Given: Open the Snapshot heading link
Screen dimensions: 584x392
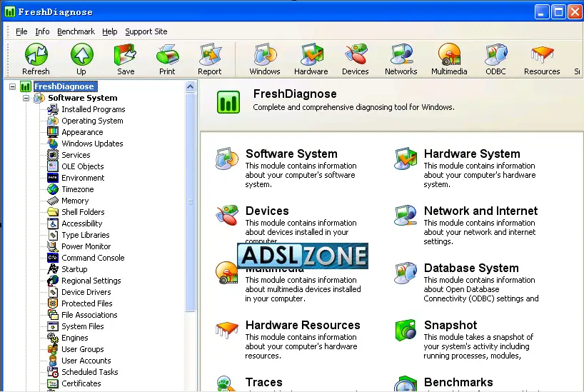Looking at the screenshot, I should coord(450,325).
